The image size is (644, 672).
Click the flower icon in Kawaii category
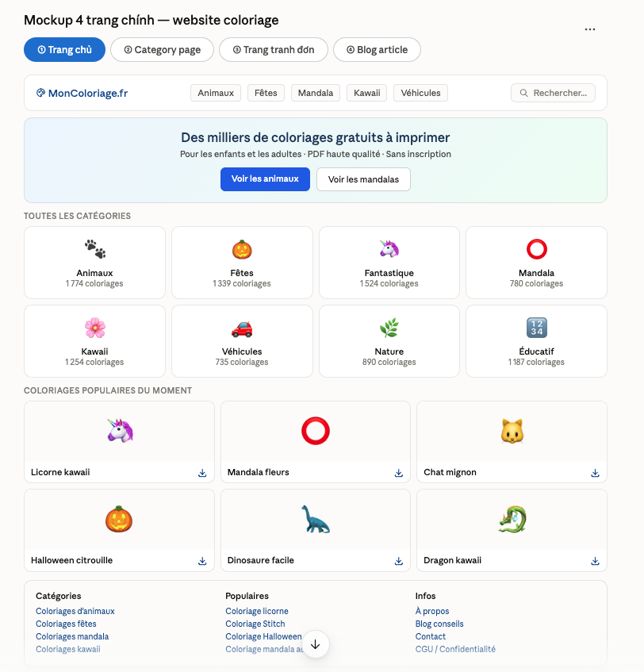coord(94,328)
